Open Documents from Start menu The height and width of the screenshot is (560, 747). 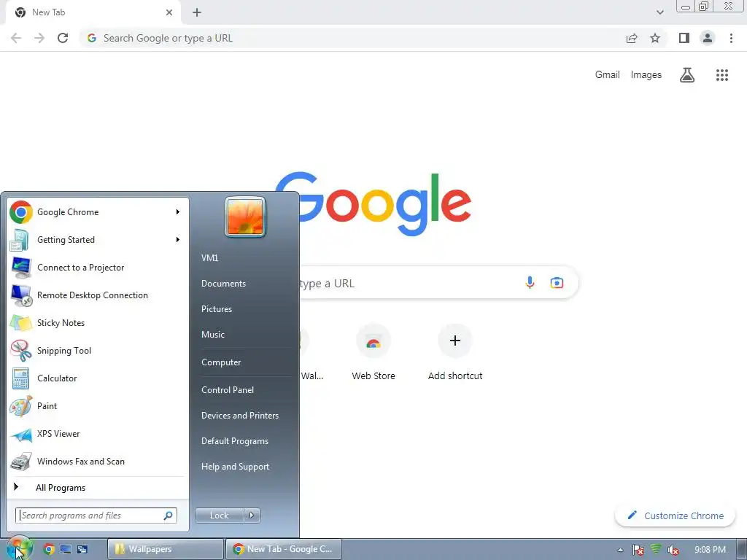click(223, 284)
